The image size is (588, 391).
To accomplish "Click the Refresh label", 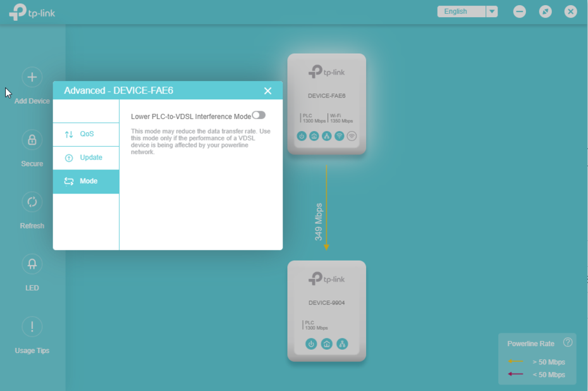I will click(x=32, y=226).
